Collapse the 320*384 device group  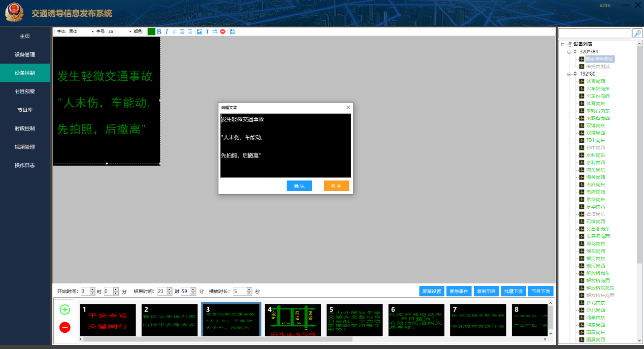pos(569,51)
